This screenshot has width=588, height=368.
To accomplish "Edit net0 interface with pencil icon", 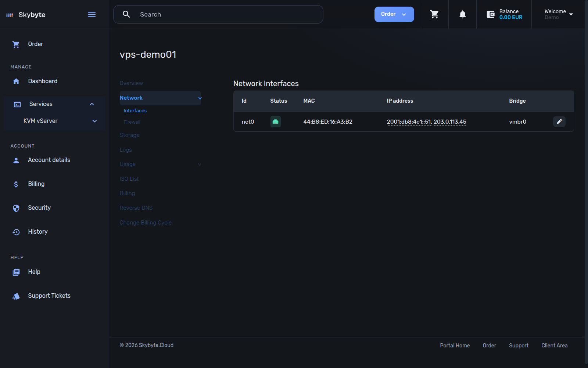I will 559,121.
